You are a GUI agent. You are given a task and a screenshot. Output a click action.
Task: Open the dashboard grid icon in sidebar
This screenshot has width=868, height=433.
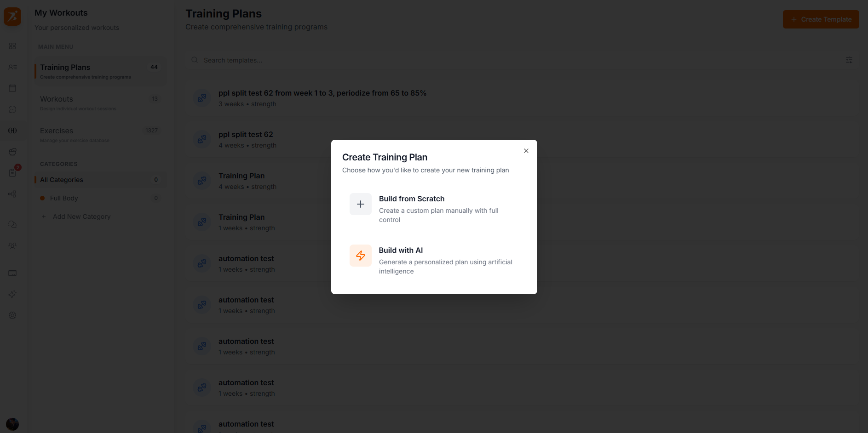12,46
